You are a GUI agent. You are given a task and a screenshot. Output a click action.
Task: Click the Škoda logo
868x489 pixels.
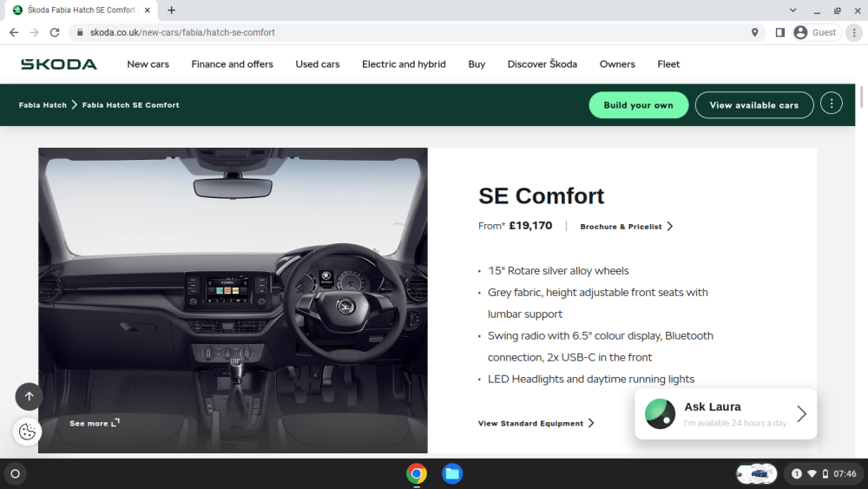(x=59, y=64)
